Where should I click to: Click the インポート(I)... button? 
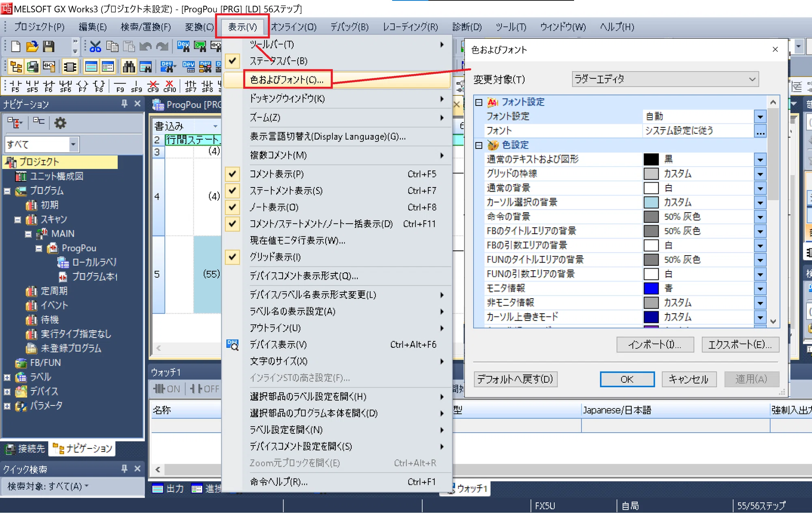[x=655, y=345]
